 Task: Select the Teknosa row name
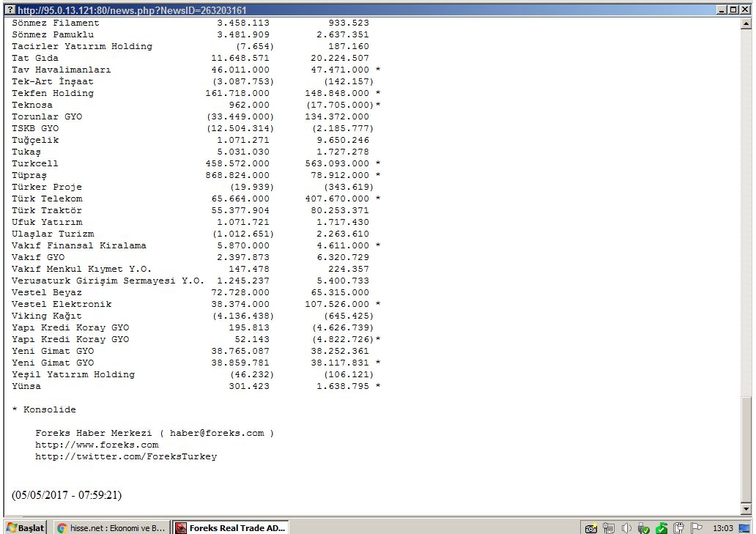point(32,105)
